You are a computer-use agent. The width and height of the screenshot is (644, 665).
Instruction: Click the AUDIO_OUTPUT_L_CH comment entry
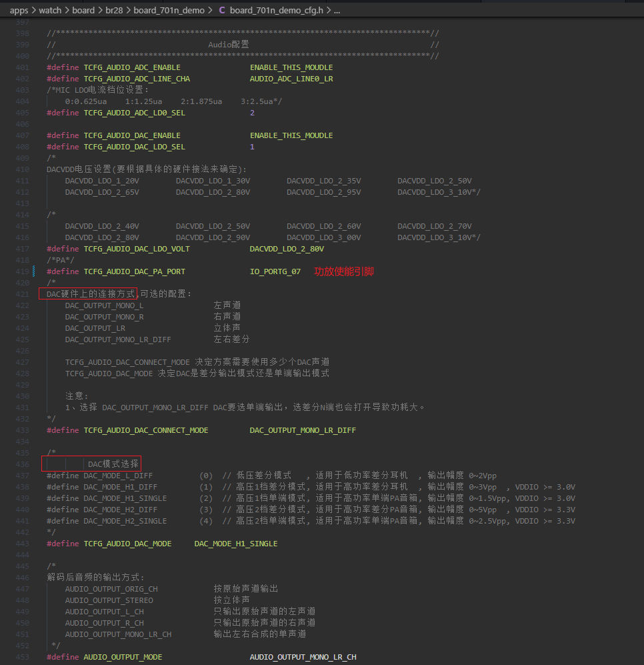click(104, 612)
